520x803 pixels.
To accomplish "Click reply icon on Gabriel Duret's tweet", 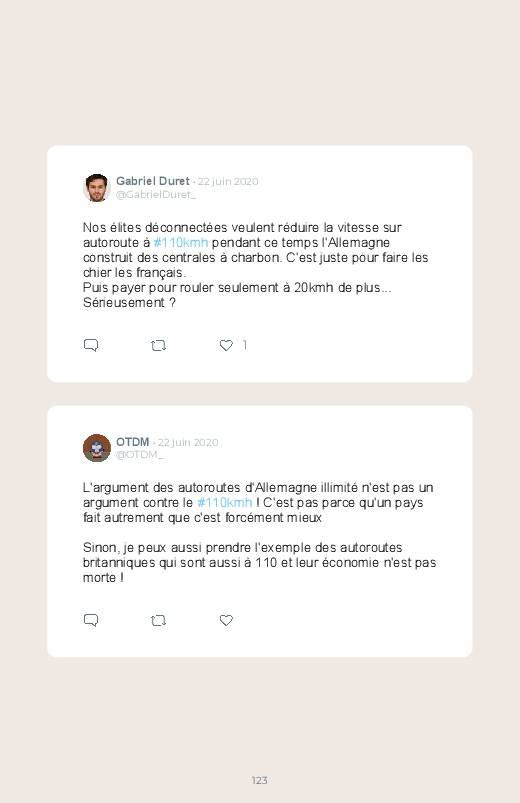I will [x=91, y=345].
